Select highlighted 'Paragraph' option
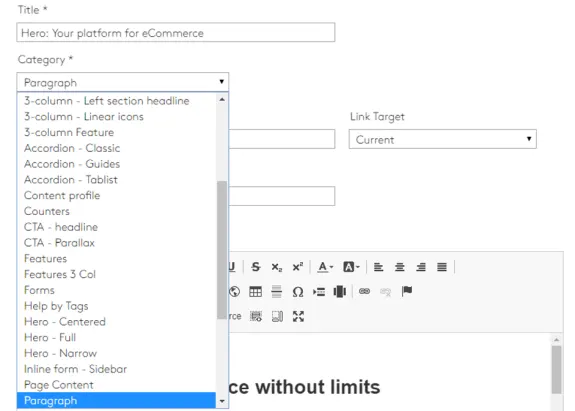Image resolution: width=575 pixels, height=411 pixels. coord(117,400)
